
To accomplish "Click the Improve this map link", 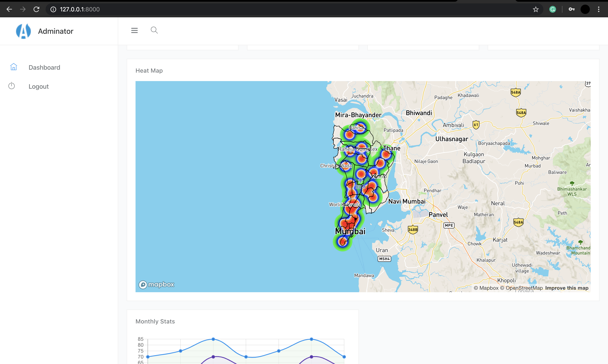I will coord(567,288).
